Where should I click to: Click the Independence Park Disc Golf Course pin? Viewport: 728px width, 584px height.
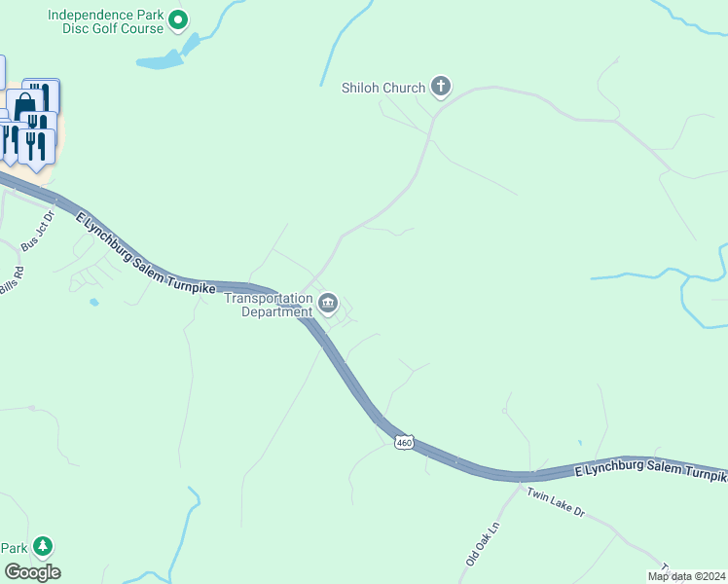click(178, 20)
